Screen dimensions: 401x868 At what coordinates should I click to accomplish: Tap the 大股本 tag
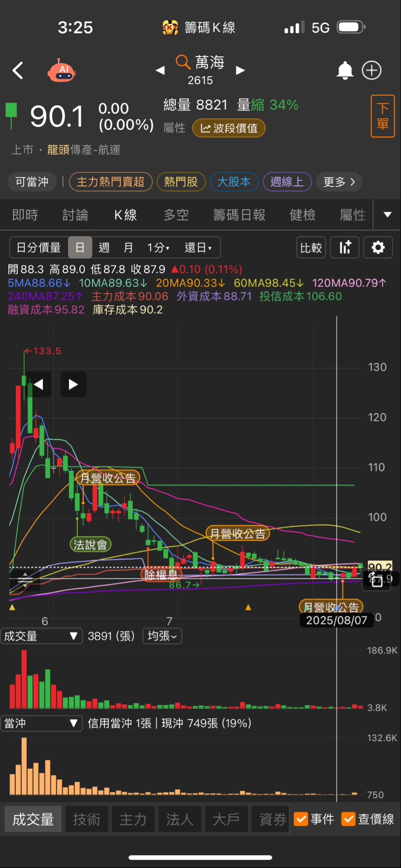point(234,182)
